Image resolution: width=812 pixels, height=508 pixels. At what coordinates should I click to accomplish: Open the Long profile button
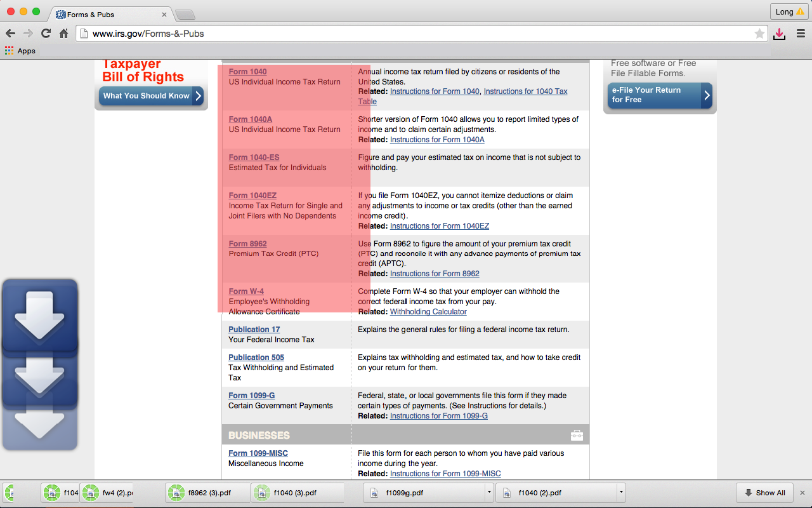click(789, 11)
